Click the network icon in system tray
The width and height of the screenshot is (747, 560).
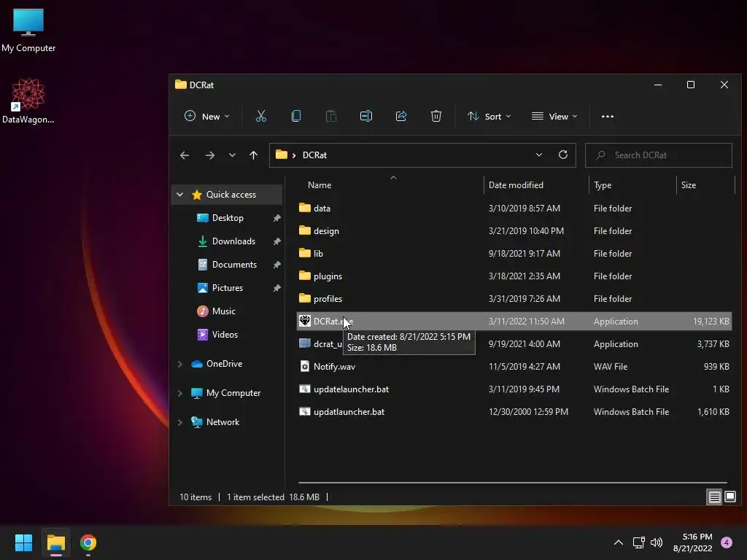click(x=638, y=542)
